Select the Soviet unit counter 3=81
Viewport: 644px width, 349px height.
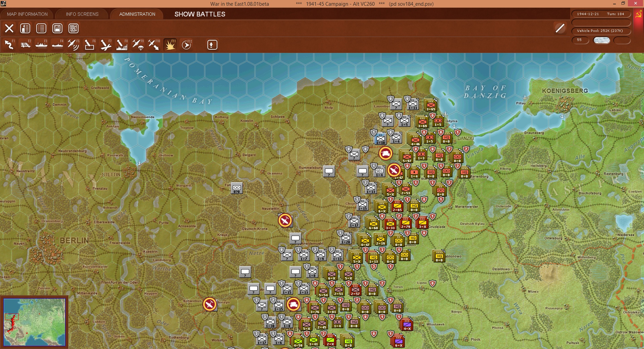tap(331, 308)
